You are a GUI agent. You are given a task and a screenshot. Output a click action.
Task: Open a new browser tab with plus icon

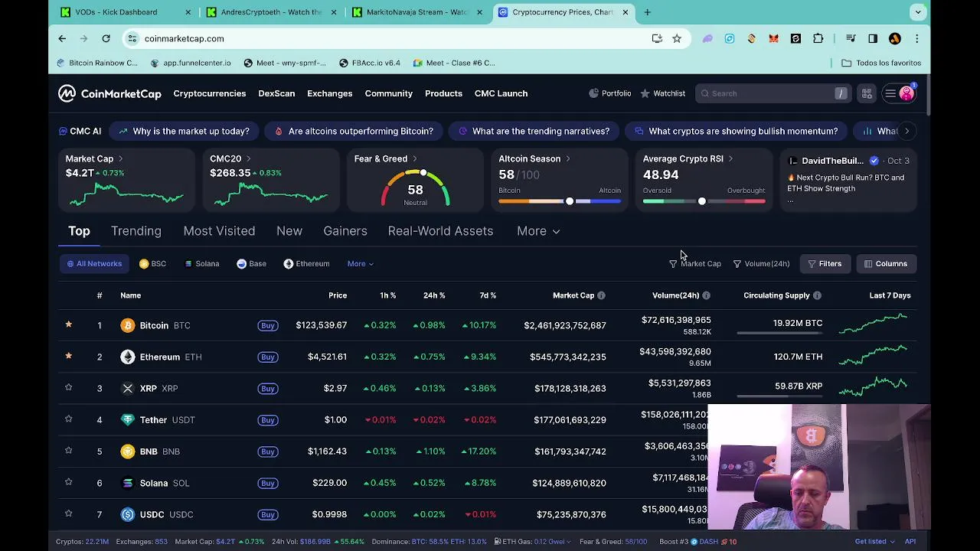click(647, 12)
